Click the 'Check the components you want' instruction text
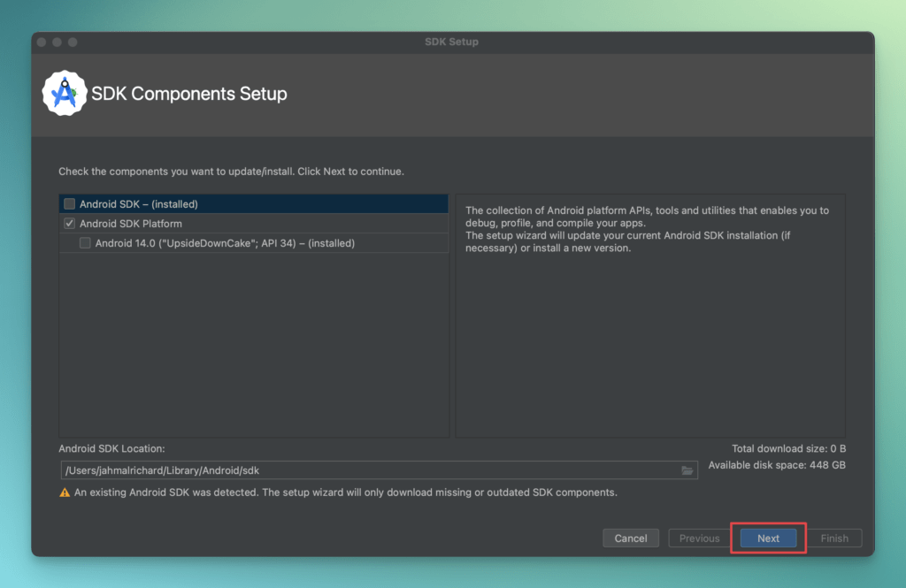The height and width of the screenshot is (588, 906). [231, 172]
